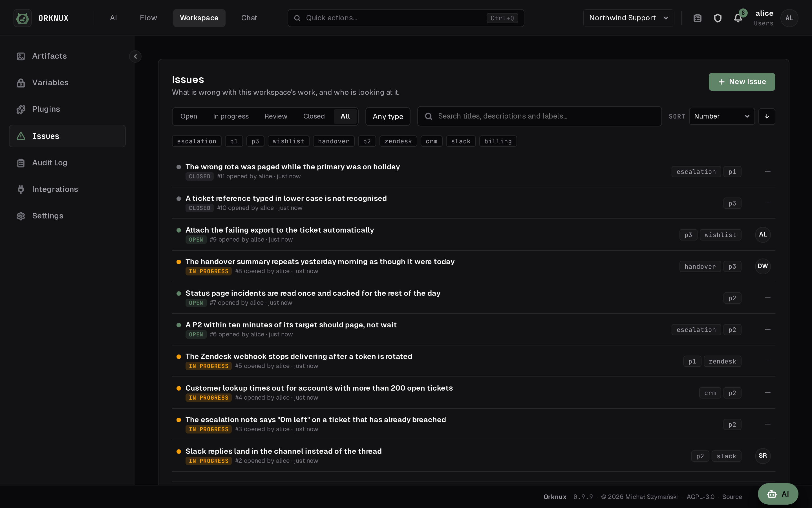Open Integrations in the sidebar
Screen dimensions: 812x508
coord(67,189)
